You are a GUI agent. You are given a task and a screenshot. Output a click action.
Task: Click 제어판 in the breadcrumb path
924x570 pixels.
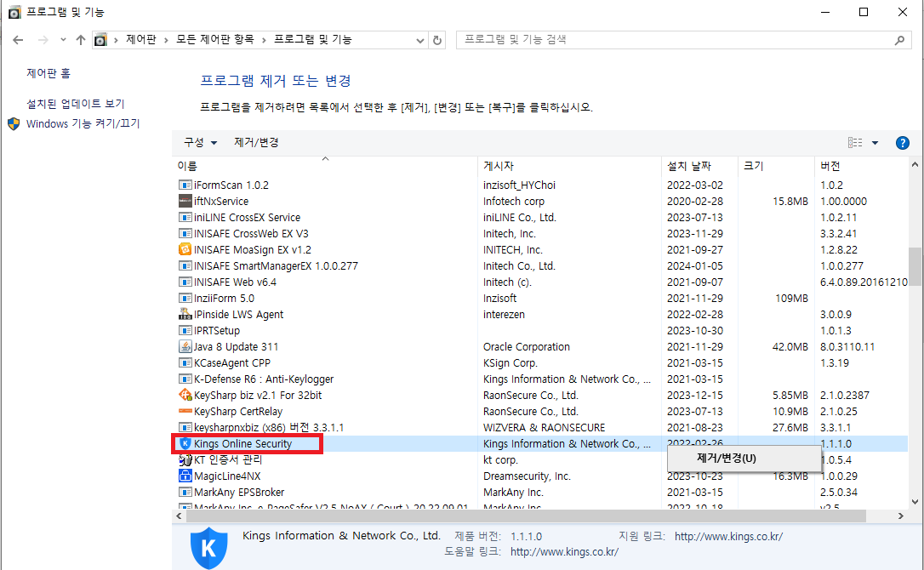tap(141, 39)
